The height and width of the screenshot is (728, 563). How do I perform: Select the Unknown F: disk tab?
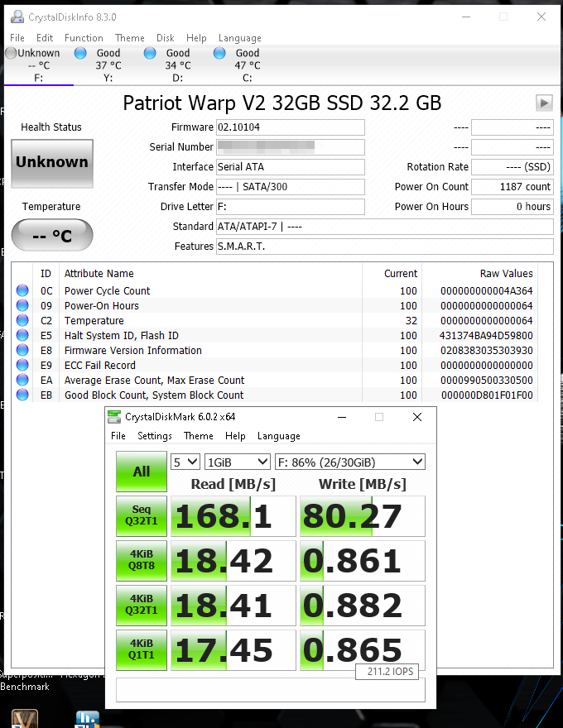(x=39, y=65)
